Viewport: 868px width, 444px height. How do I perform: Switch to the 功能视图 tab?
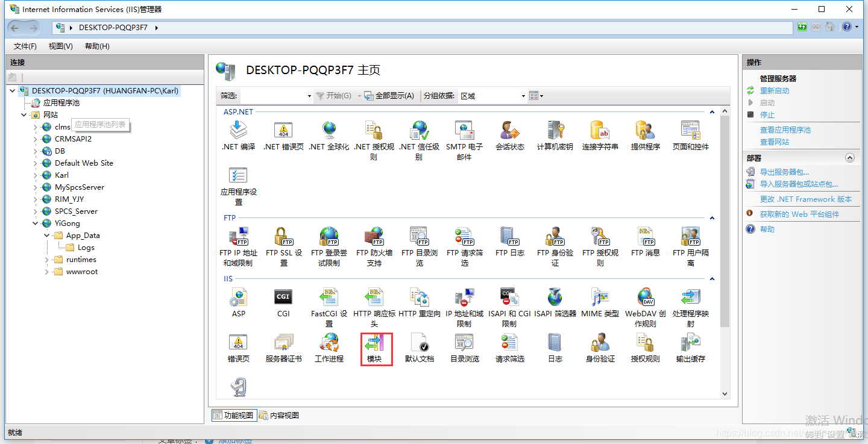234,415
